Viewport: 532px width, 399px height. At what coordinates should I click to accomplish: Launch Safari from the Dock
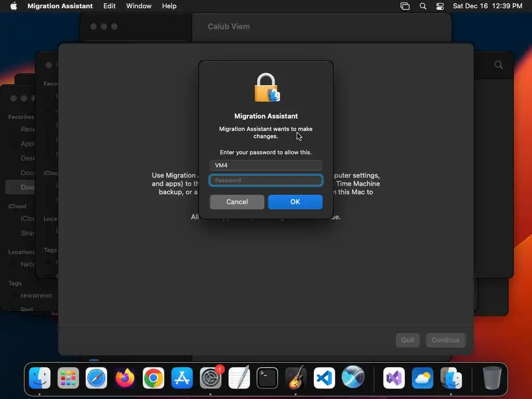pos(96,378)
